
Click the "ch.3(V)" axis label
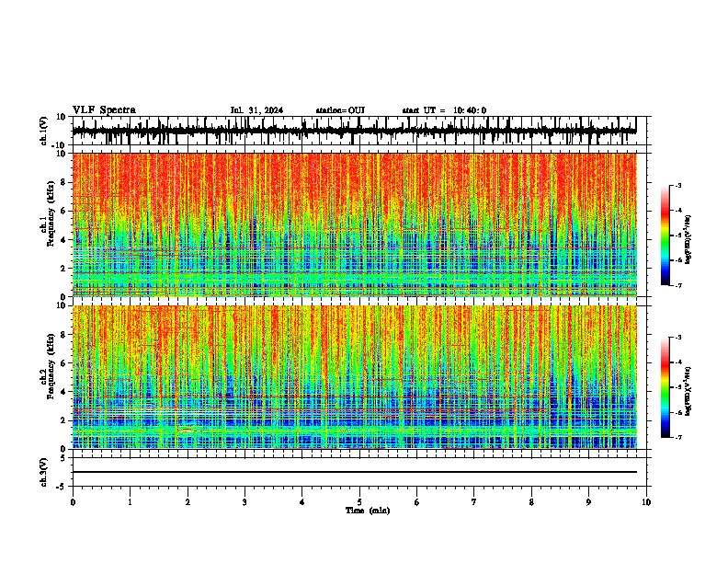pyautogui.click(x=44, y=472)
